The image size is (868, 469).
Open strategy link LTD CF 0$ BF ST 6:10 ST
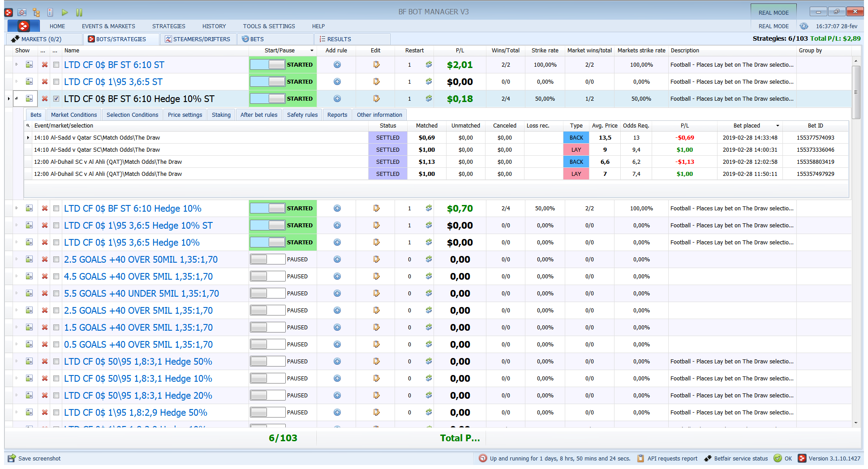tap(114, 65)
